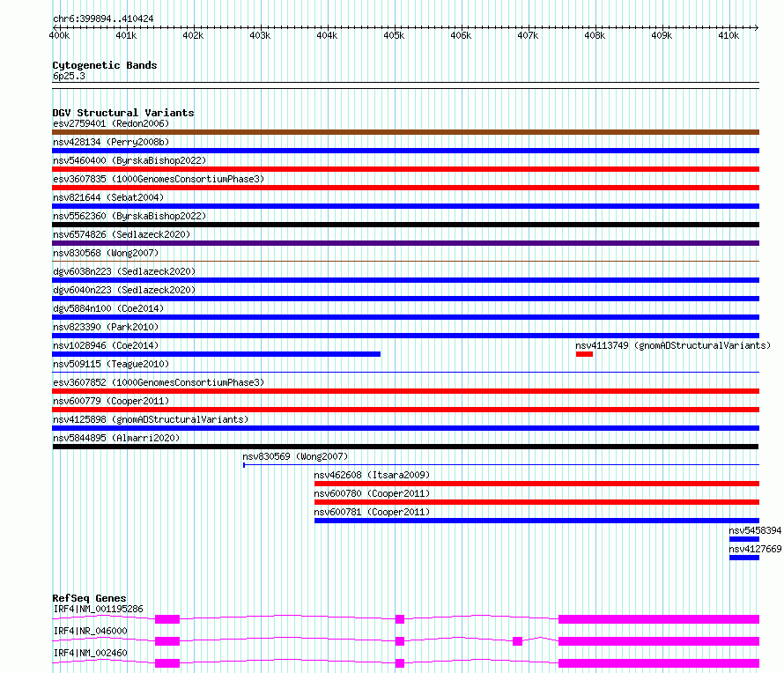Select the nsv600780 (Cooper2011) label

point(372,493)
